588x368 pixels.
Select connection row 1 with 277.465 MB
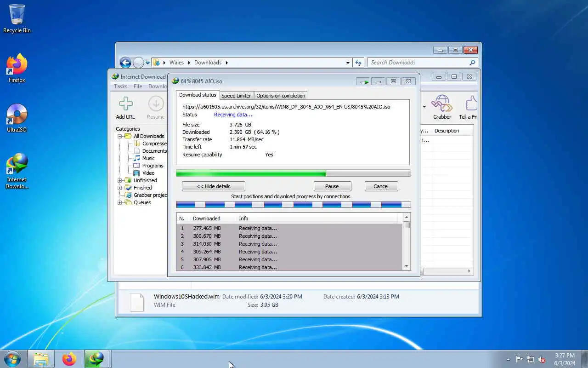coord(289,228)
